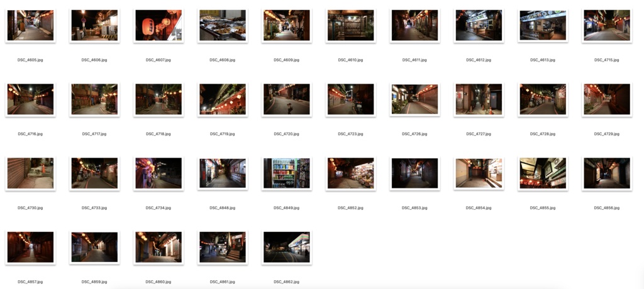Click the file name label DSC_4727.jpg
The image size is (644, 289).
pos(479,134)
